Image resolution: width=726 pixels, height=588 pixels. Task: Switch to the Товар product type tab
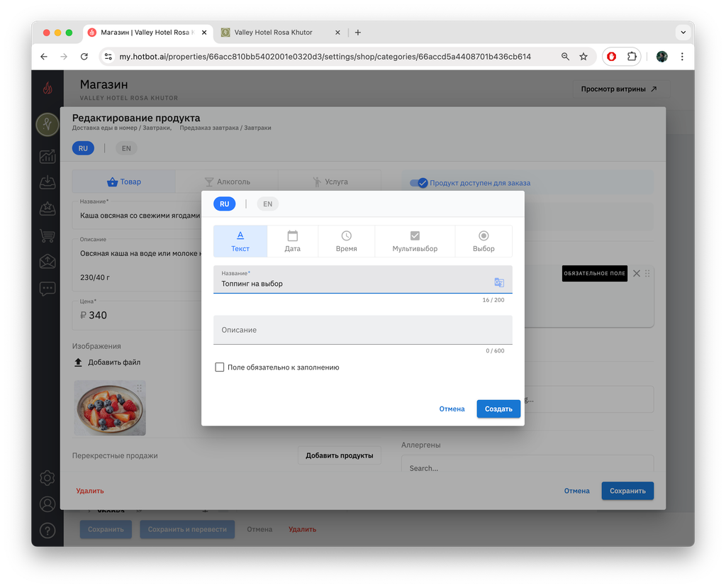[x=123, y=182]
